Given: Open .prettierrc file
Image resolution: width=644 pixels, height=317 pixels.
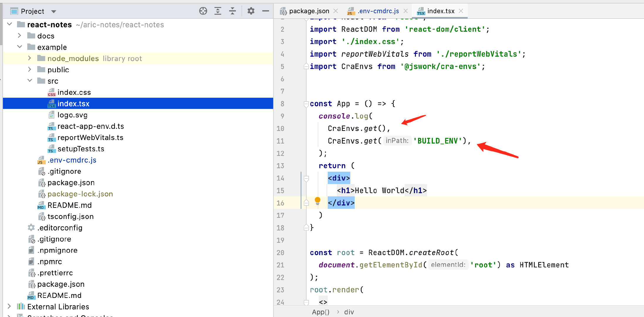Looking at the screenshot, I should tap(55, 273).
